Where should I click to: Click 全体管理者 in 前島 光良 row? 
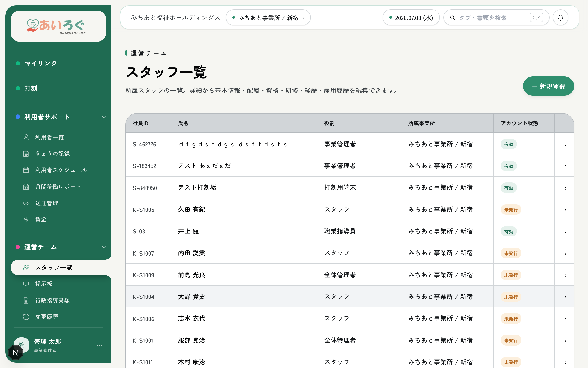(x=340, y=275)
